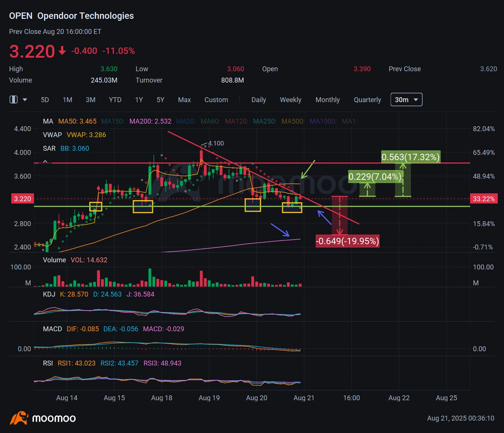Choose the Max time range

pyautogui.click(x=184, y=100)
